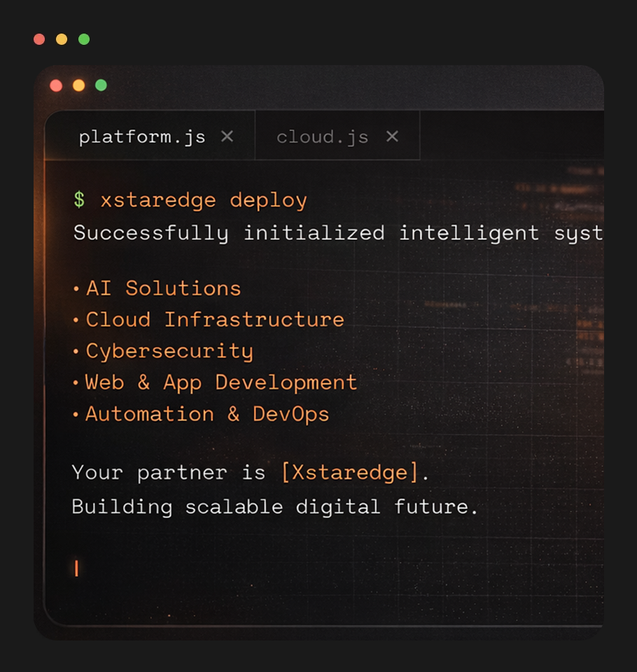
Task: Click the "xstaredge deploy" command text
Action: (x=203, y=200)
